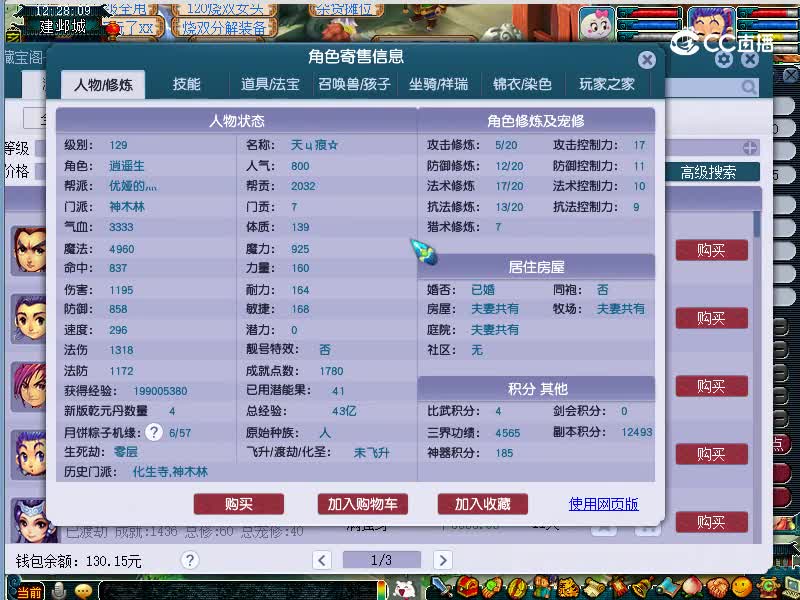Viewport: 800px width, 600px height.
Task: Click the peach icon in bottom bar
Action: [x=692, y=589]
